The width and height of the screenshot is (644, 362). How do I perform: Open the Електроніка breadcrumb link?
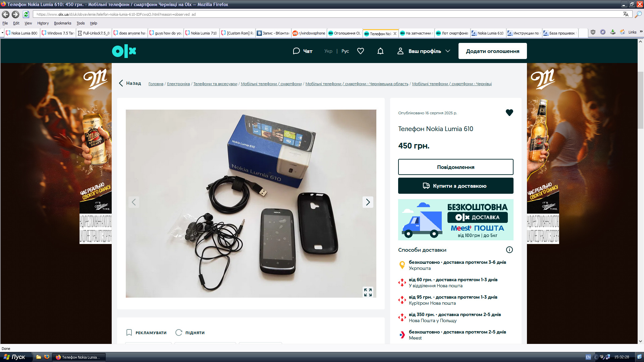coord(178,84)
